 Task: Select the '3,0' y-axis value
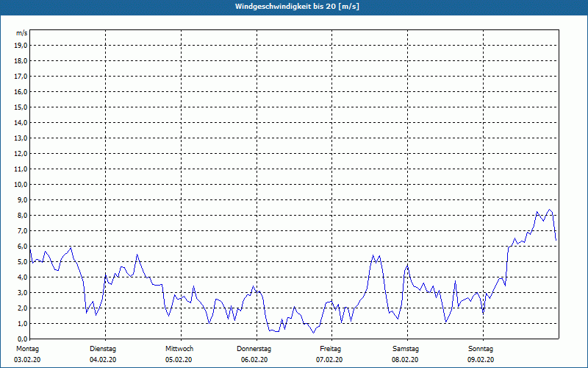(x=22, y=292)
